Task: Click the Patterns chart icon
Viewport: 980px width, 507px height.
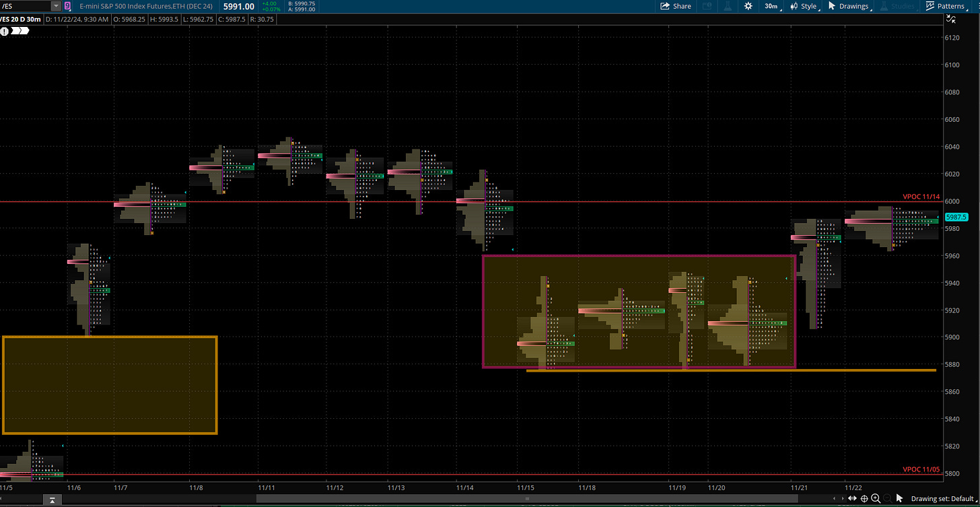Action: tap(930, 6)
